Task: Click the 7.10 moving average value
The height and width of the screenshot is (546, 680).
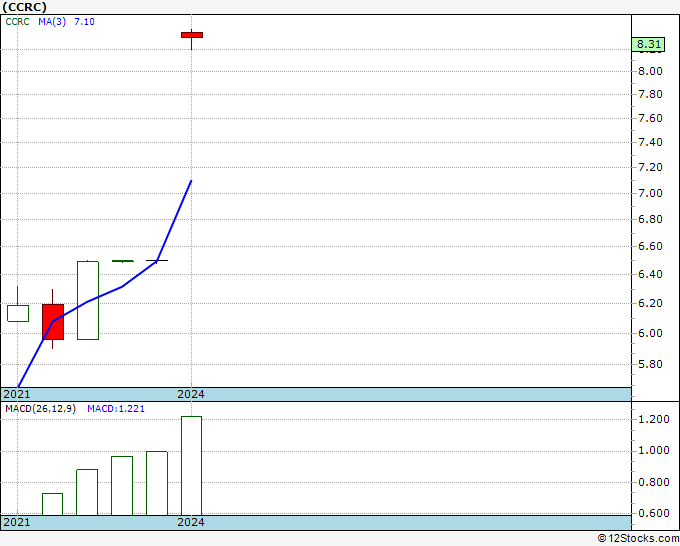Action: click(84, 22)
